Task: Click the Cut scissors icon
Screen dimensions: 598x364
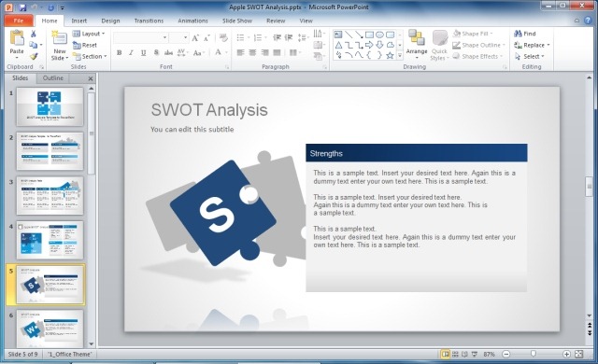Action: tap(34, 34)
